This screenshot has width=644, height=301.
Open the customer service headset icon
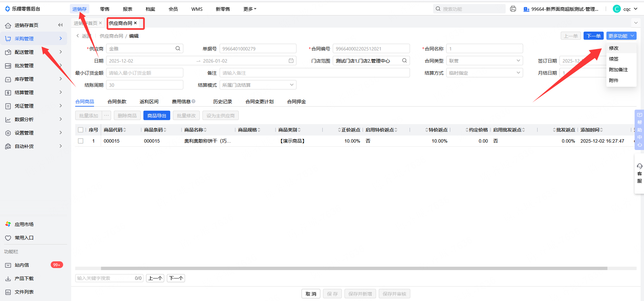(639, 166)
